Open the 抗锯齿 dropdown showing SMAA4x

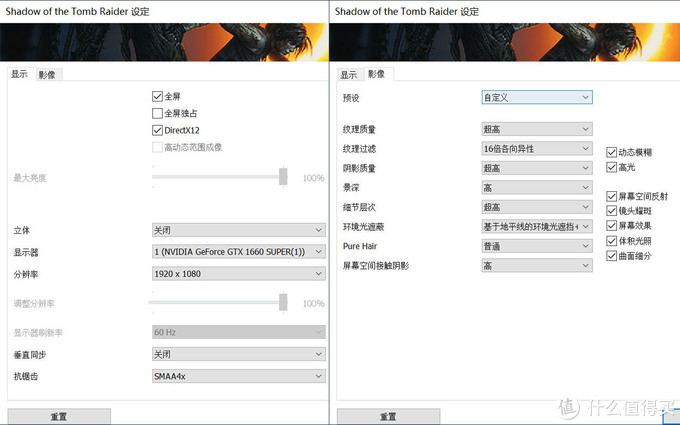click(239, 376)
